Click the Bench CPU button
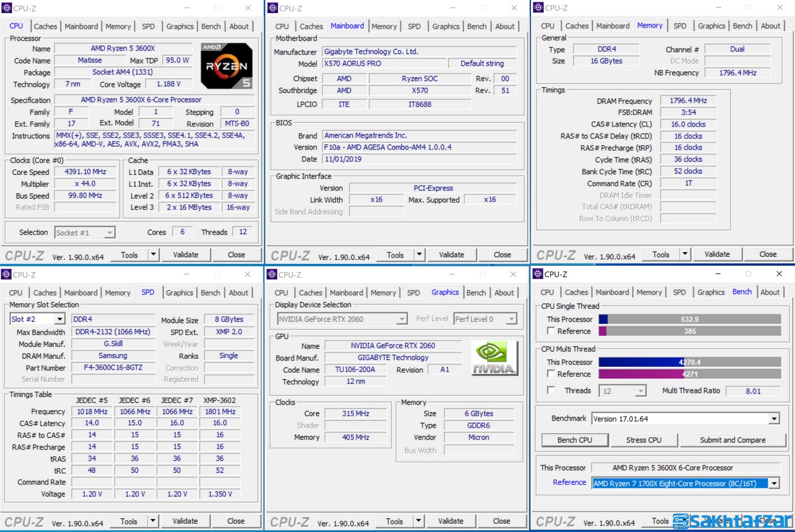 point(575,440)
